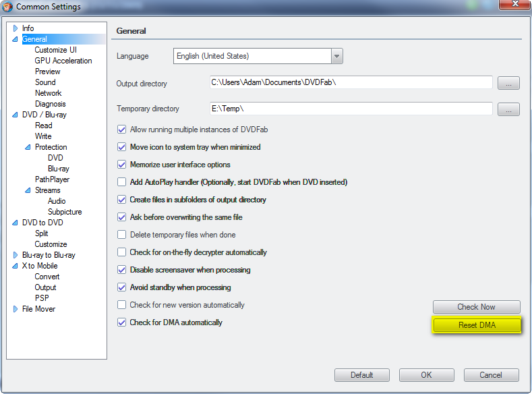This screenshot has height=394, width=532.
Task: Open Customize UI settings
Action: tap(56, 50)
